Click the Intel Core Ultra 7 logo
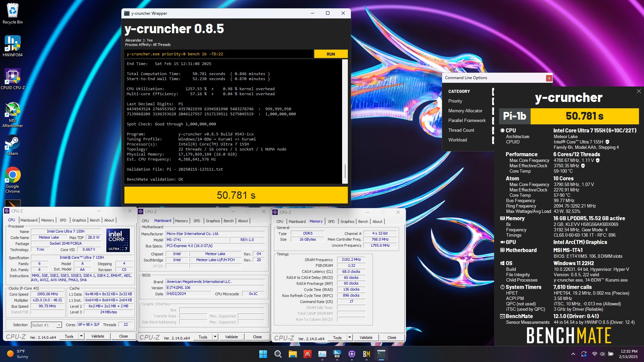The width and height of the screenshot is (644, 362). (x=118, y=240)
